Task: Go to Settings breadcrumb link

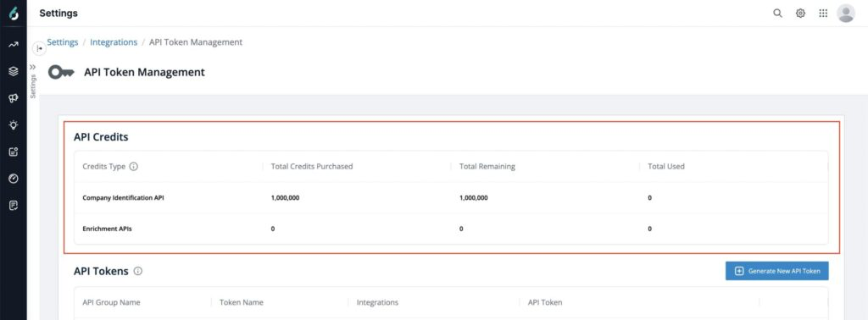Action: click(x=62, y=42)
